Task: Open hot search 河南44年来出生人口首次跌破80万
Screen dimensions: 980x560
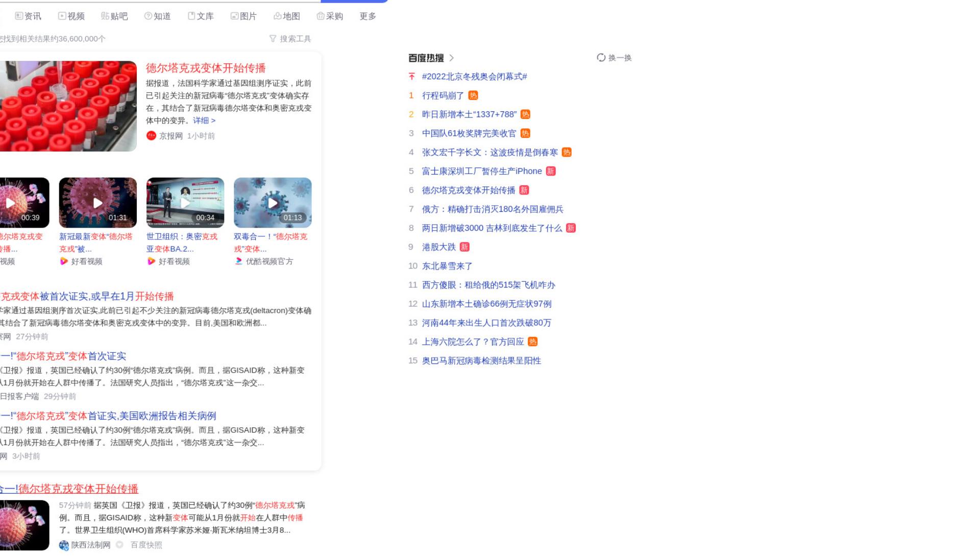Action: click(x=486, y=322)
